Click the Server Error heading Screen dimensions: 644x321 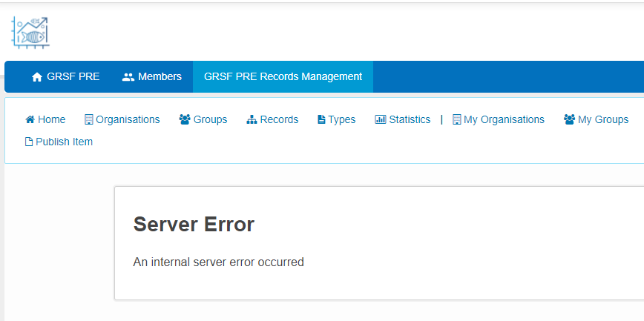(x=194, y=225)
